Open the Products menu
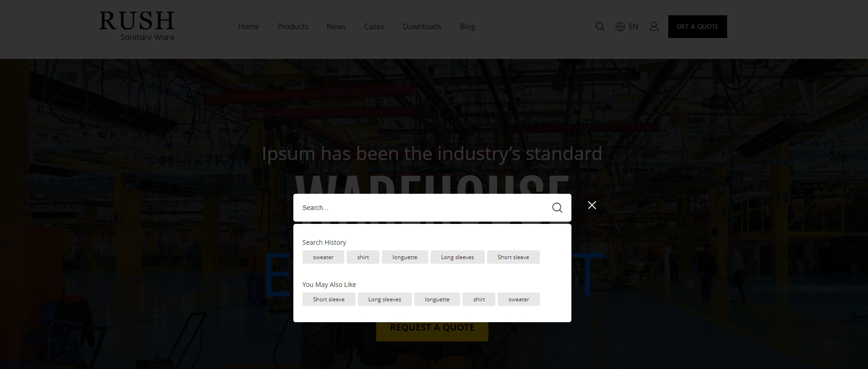The width and height of the screenshot is (868, 369). click(293, 26)
